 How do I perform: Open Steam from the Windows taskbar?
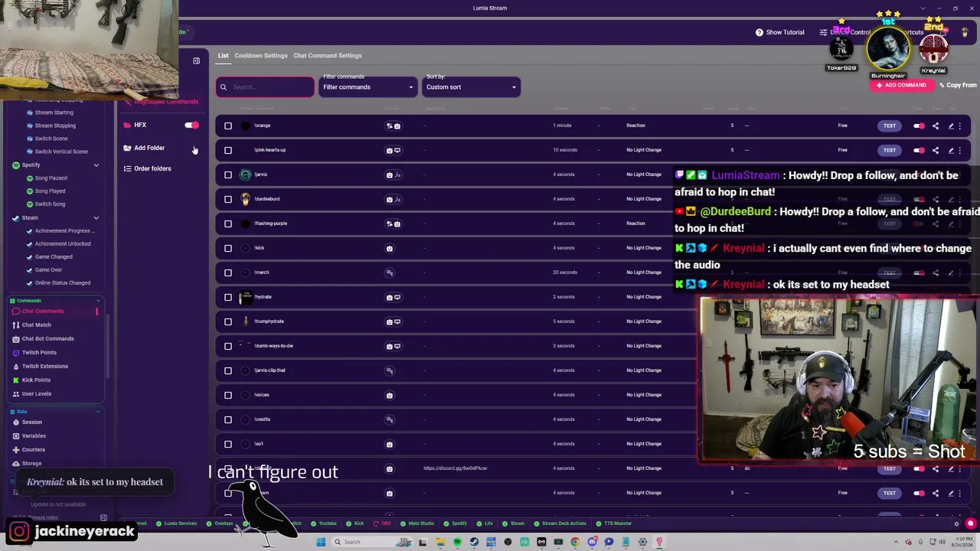tap(474, 542)
